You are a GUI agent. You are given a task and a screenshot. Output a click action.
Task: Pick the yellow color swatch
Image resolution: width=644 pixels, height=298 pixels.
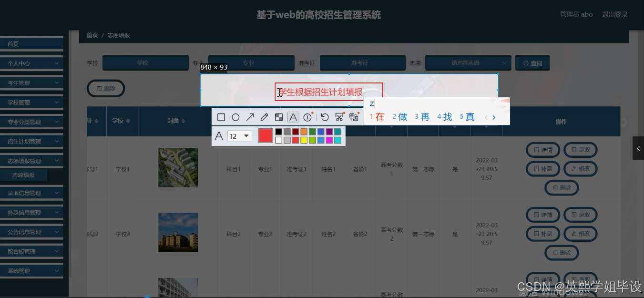click(304, 140)
